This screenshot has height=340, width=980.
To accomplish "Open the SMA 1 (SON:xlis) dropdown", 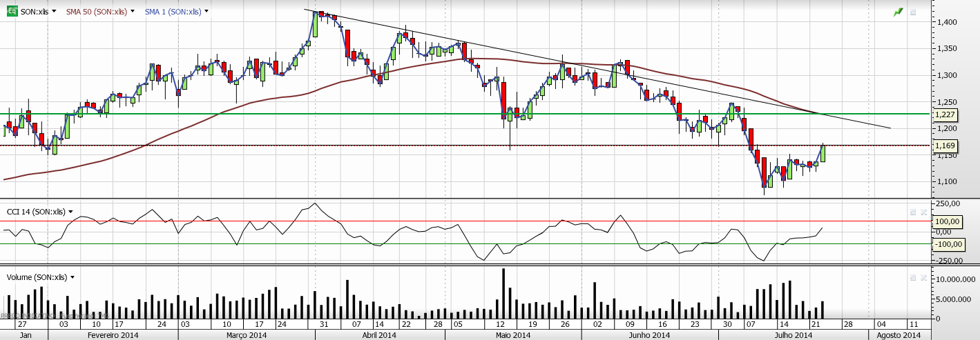I will click(x=207, y=12).
